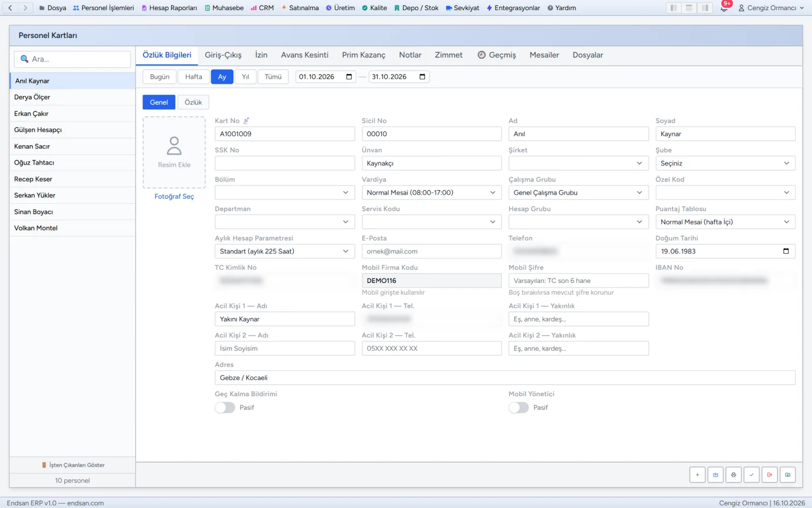Select the left sidebar layout icon

[673, 8]
